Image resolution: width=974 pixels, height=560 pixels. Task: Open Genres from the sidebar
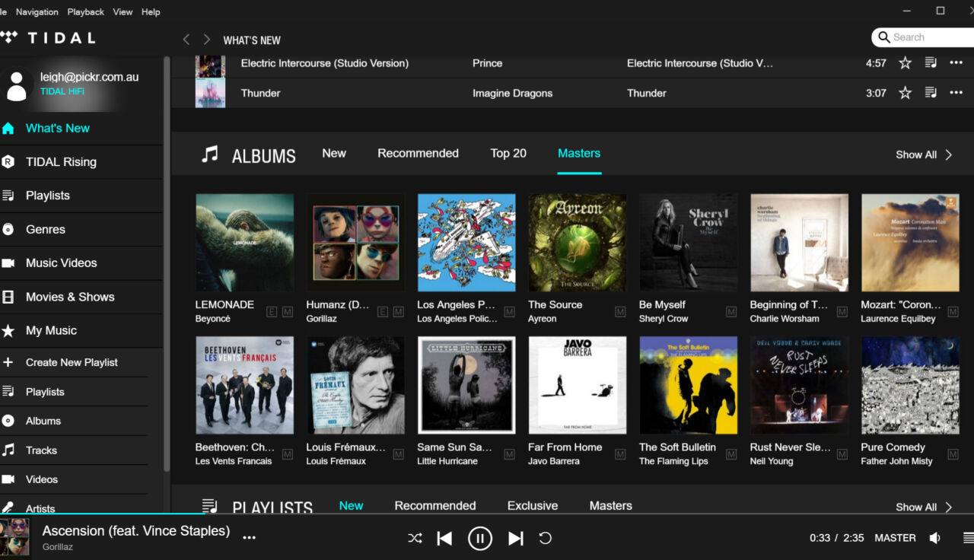(x=45, y=229)
